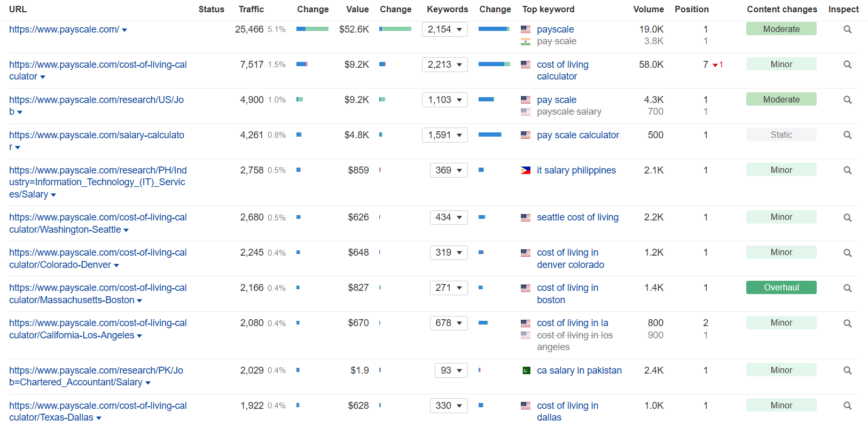Sort by Keywords column header

448,9
